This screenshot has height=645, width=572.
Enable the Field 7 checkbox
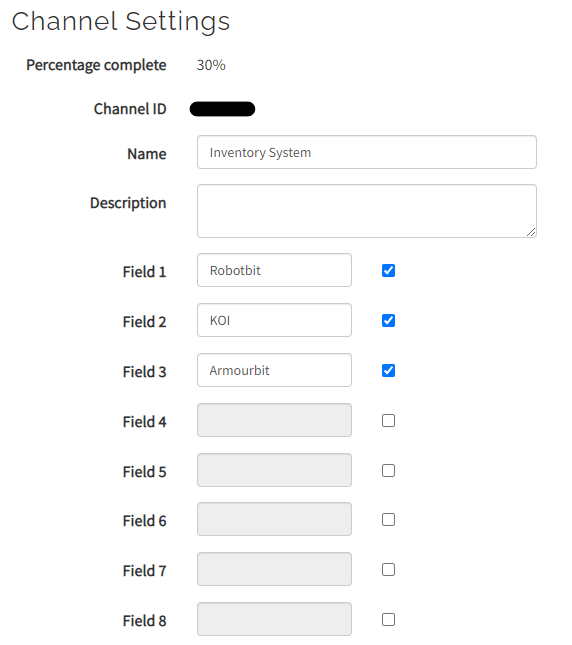point(388,569)
